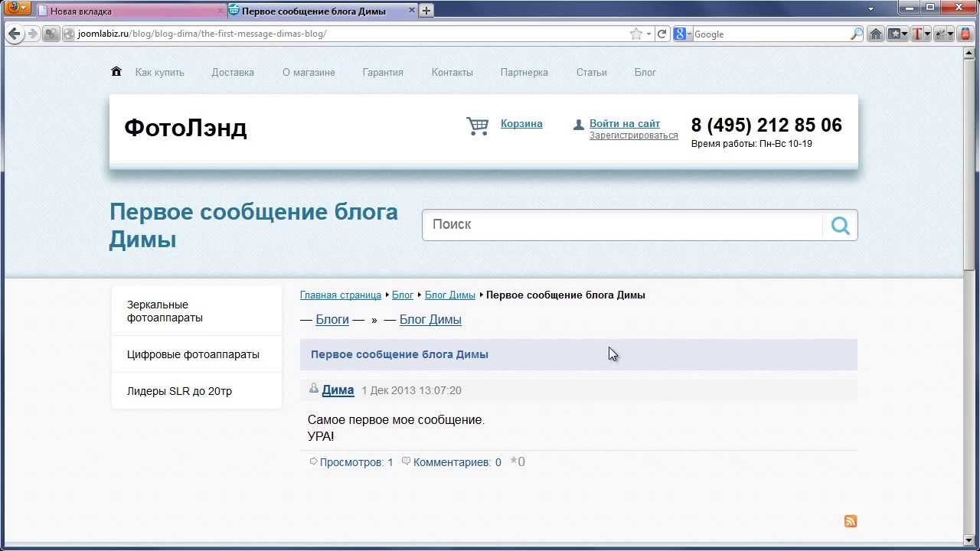The width and height of the screenshot is (980, 551).
Task: Click the browser Home toolbar icon
Action: (876, 34)
